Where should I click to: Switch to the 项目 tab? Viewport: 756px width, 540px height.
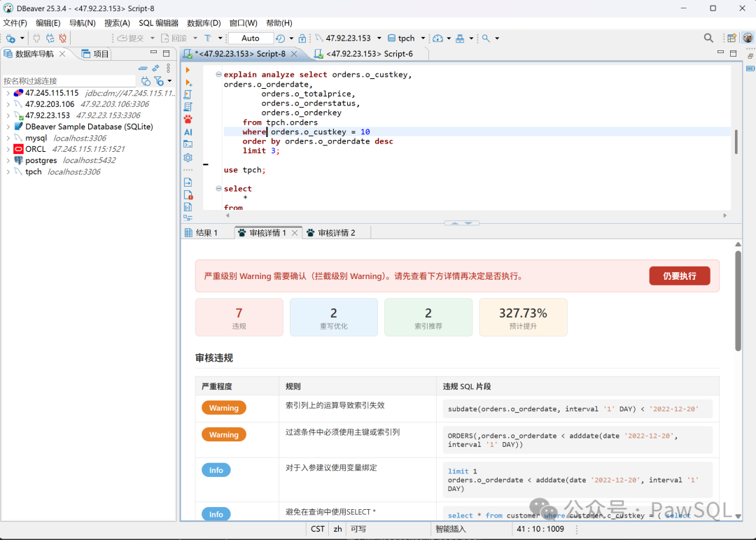tap(95, 54)
